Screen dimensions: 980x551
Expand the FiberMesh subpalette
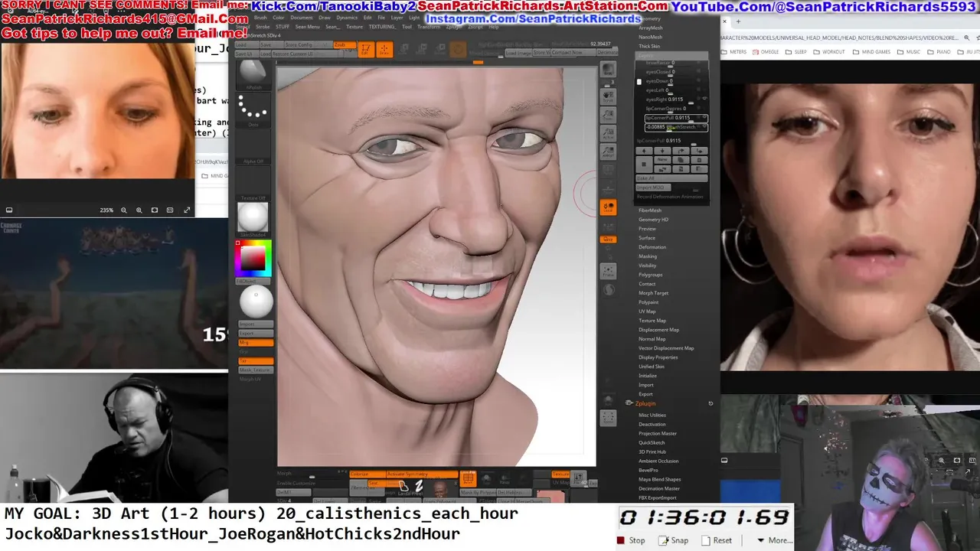[x=650, y=210]
